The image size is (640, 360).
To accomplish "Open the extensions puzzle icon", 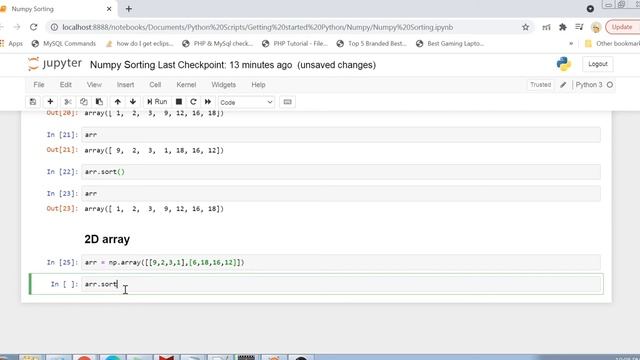I will [x=563, y=27].
